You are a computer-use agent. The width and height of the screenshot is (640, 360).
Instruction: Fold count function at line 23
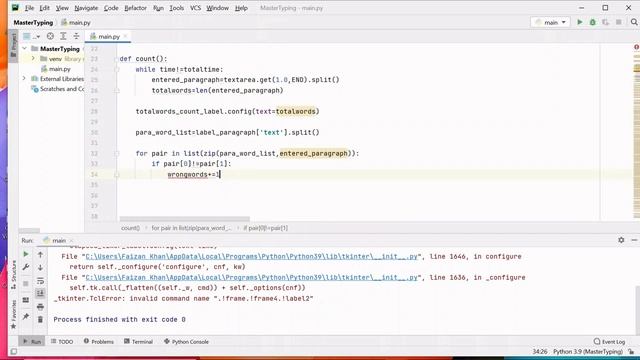(x=116, y=59)
